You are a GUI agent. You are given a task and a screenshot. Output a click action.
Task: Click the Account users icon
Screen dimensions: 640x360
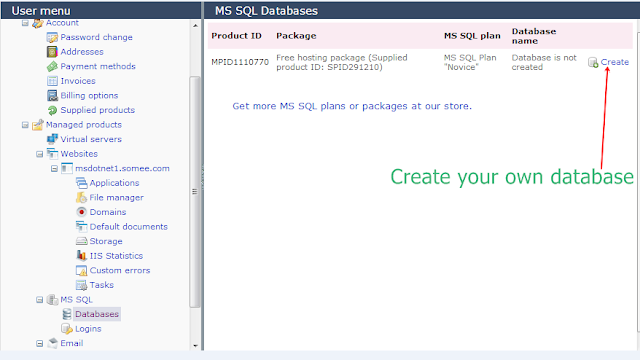click(38, 23)
